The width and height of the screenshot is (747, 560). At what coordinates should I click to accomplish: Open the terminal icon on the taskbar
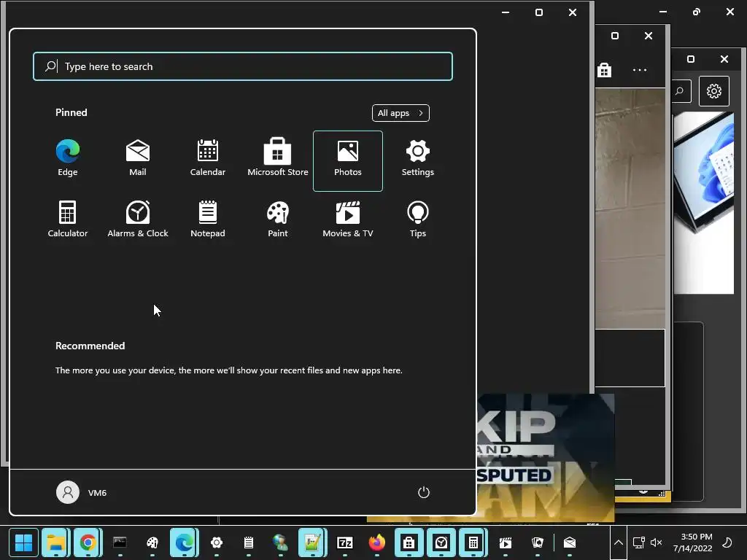point(120,542)
